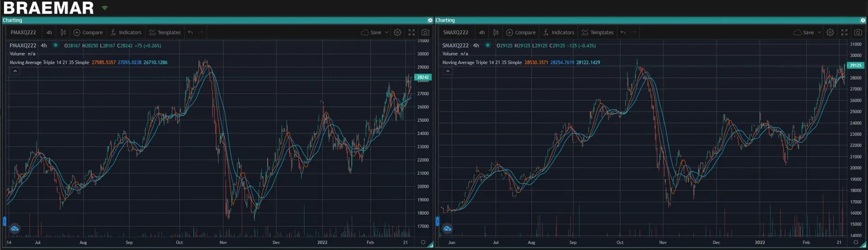The image size is (868, 250).
Task: Click blue MA value 27055.0238 in left legend
Action: pyautogui.click(x=130, y=62)
